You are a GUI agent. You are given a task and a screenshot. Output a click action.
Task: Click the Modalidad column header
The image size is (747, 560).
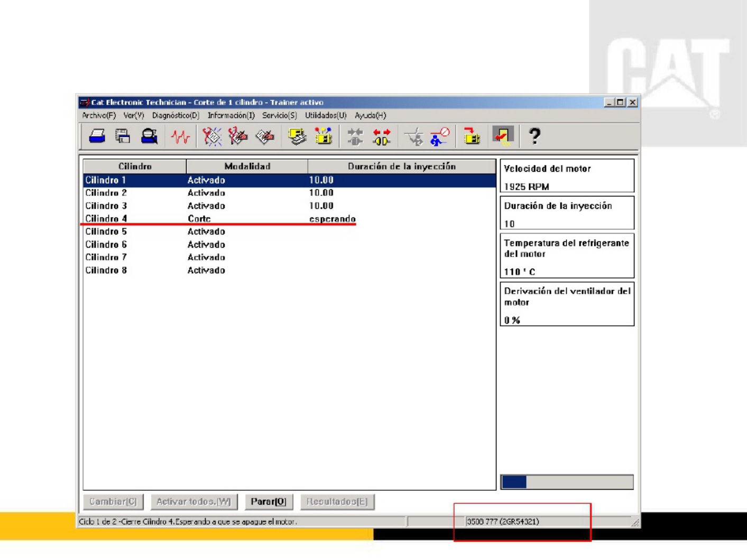click(247, 166)
